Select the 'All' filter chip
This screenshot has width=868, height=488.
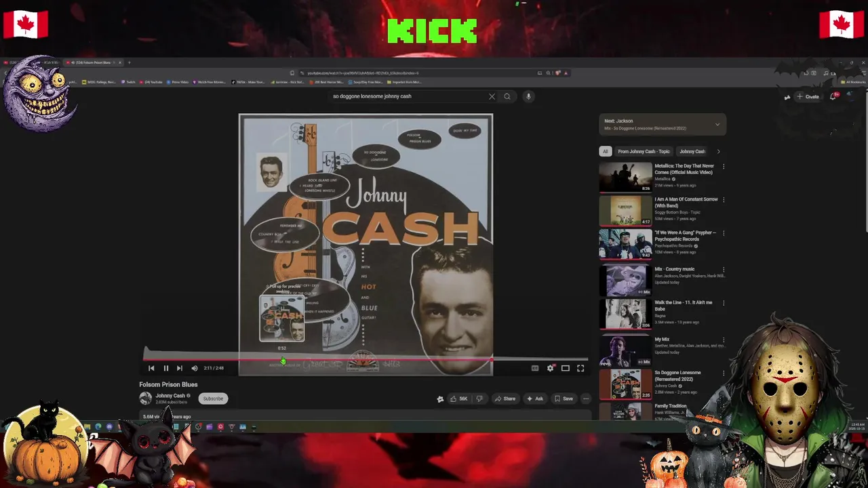pos(605,151)
